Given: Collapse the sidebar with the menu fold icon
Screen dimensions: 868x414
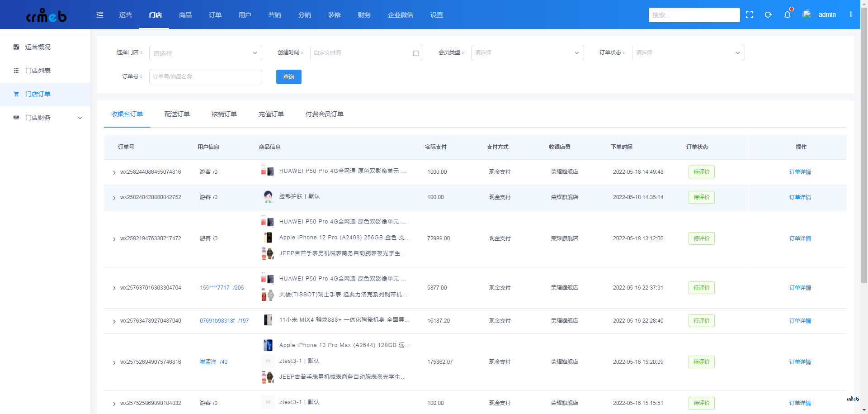Looking at the screenshot, I should coord(100,15).
